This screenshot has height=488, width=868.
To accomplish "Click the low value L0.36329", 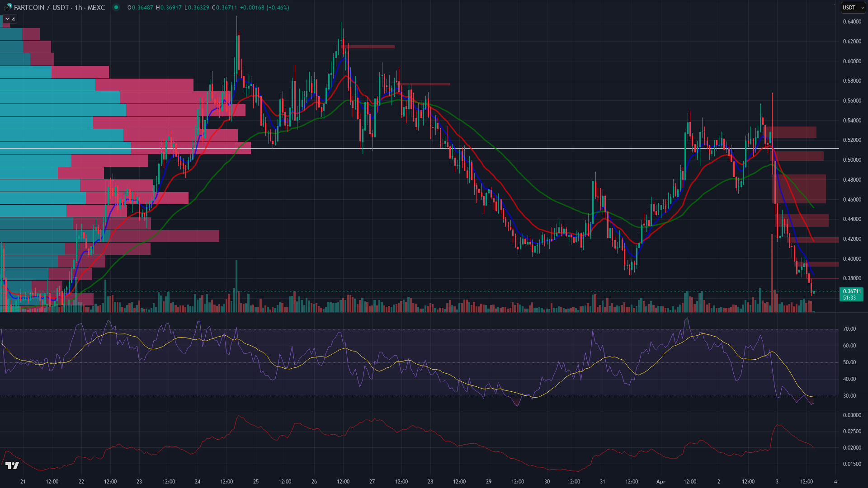I will point(197,8).
